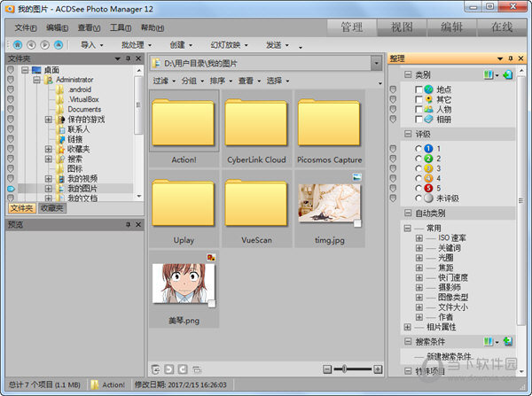Screen dimensions: 532x396
Task: Click compare images icon at bottom
Action: point(197,369)
